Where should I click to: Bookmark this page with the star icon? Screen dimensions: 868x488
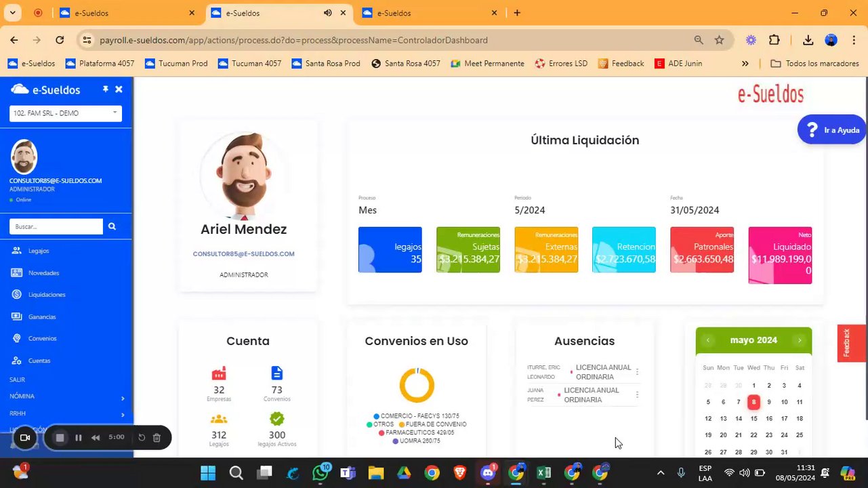coord(719,40)
